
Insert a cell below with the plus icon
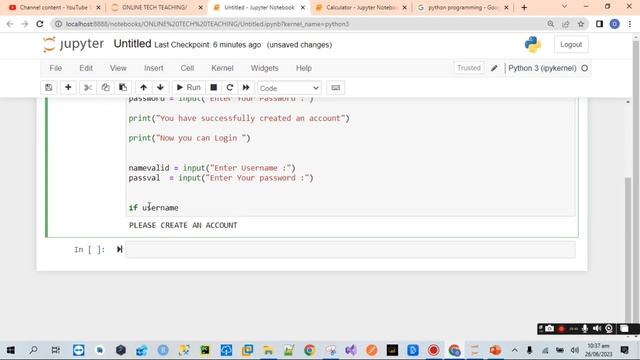(x=68, y=88)
